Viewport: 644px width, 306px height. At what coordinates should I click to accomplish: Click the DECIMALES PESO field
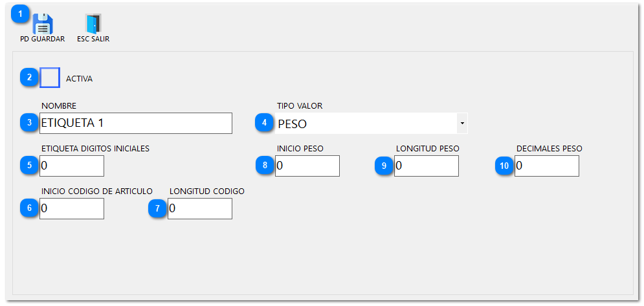coord(547,166)
